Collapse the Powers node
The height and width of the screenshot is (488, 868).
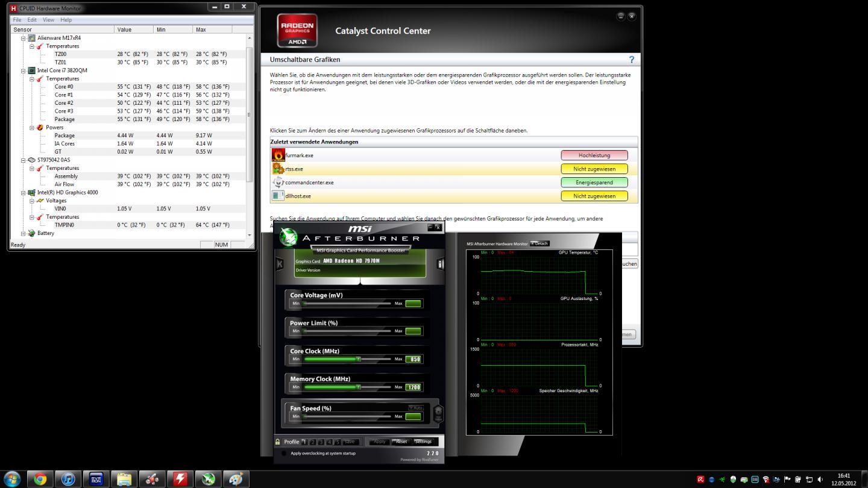click(x=32, y=127)
